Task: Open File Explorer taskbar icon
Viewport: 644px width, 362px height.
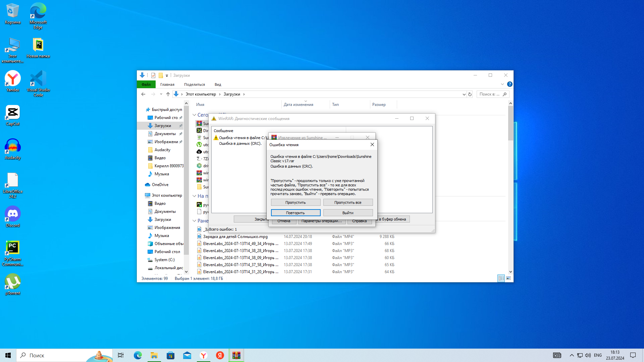Action: pos(154,355)
